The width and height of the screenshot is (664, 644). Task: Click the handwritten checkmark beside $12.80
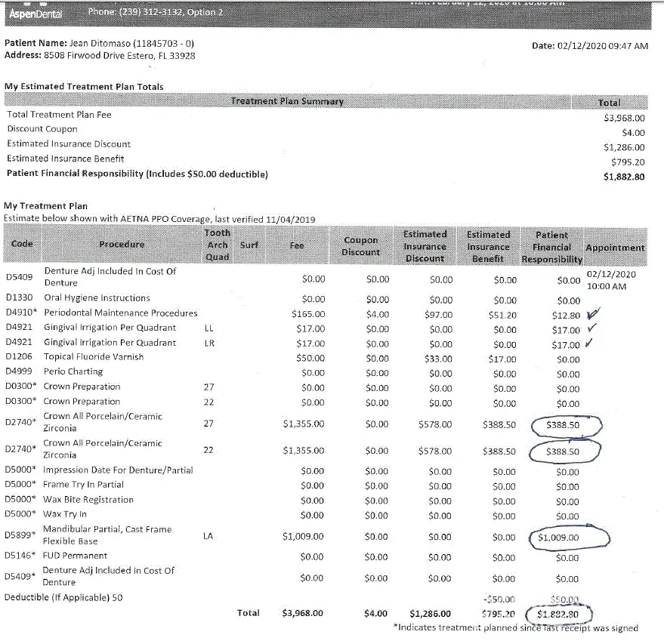592,314
